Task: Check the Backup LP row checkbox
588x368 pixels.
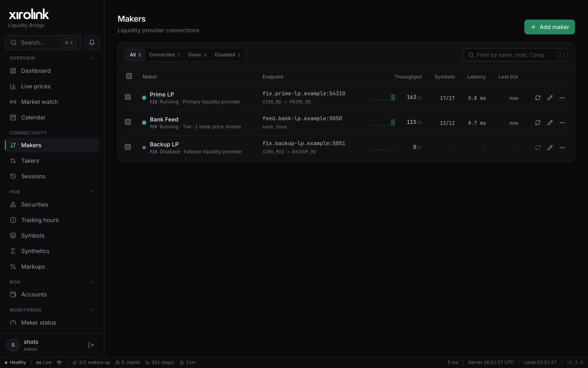Action: tap(128, 147)
